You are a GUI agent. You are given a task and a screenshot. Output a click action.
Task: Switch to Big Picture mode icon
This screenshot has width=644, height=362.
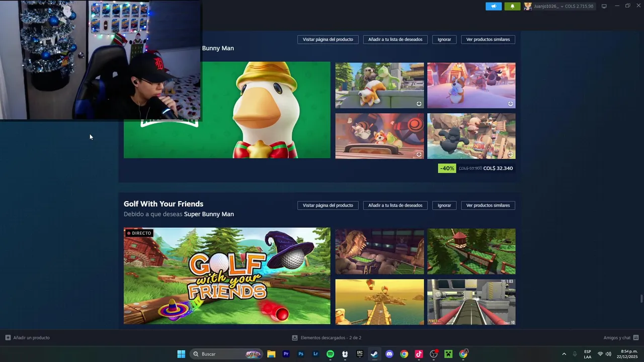(x=604, y=6)
